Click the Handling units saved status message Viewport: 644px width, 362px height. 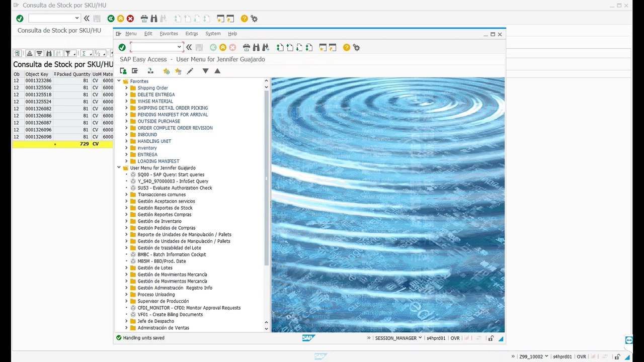(144, 338)
